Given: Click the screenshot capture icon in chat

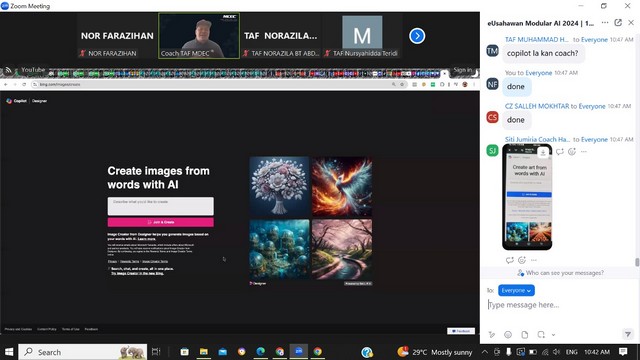Looking at the screenshot, I should [541, 335].
